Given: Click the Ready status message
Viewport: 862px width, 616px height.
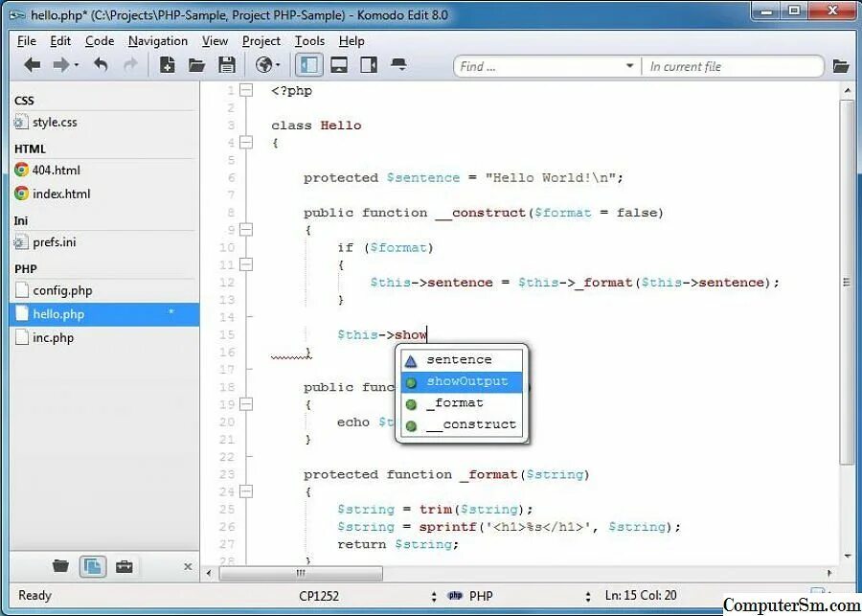Looking at the screenshot, I should (x=34, y=596).
